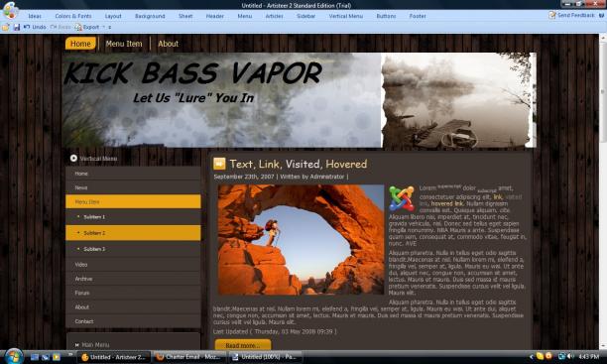Click the Export button in quick toolbar
Viewport: 607px width, 364px height.
[87, 27]
